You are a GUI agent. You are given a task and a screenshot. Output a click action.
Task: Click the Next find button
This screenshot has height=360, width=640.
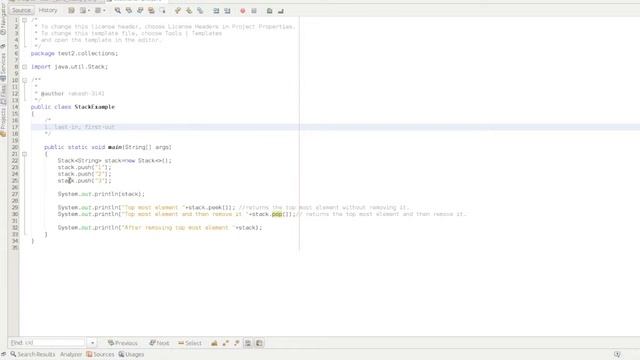(159, 343)
